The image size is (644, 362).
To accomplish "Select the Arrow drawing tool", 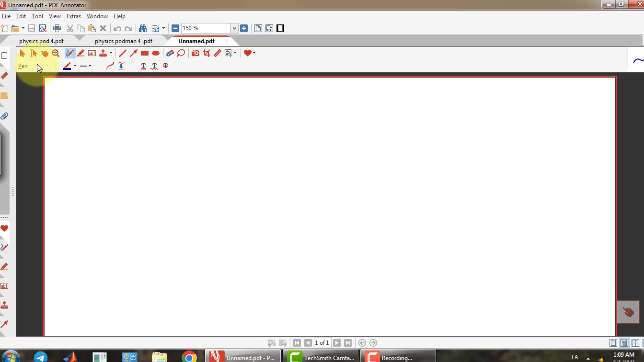I will point(134,53).
